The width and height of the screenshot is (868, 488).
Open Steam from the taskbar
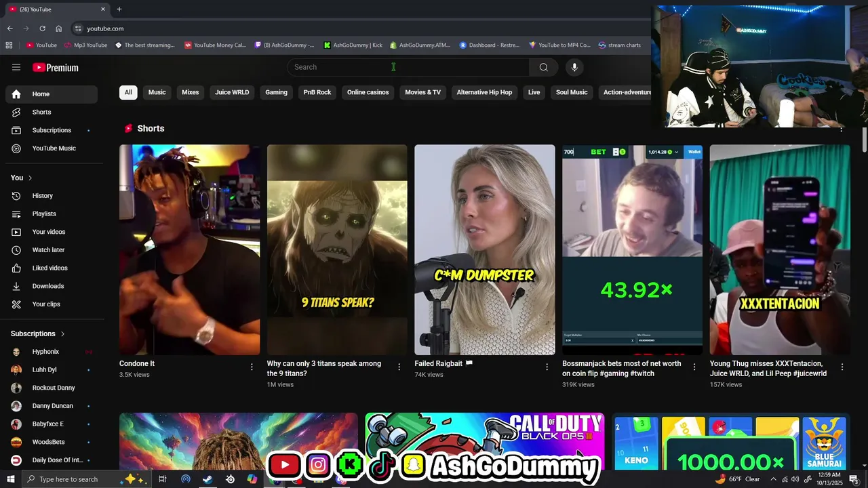(208, 479)
